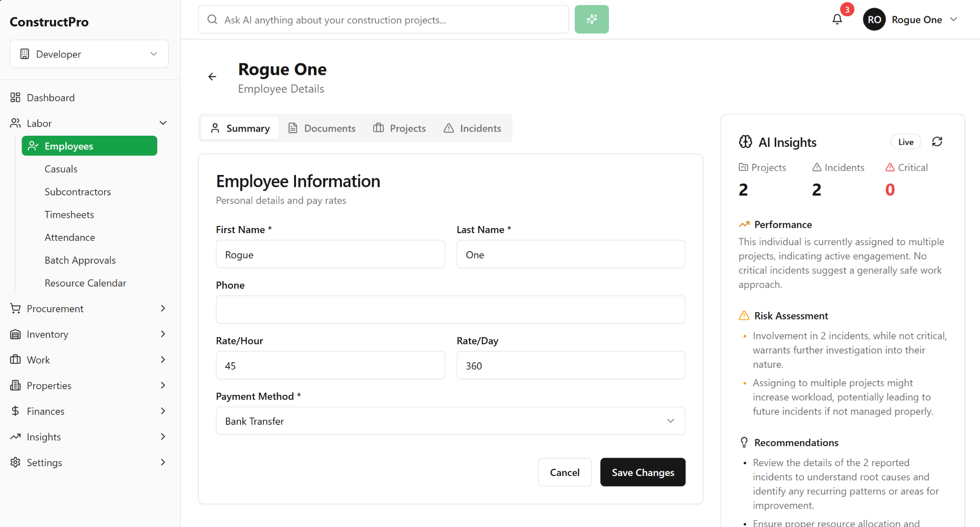980x527 pixels.
Task: Click the AI sparkle button beside search
Action: [x=592, y=19]
